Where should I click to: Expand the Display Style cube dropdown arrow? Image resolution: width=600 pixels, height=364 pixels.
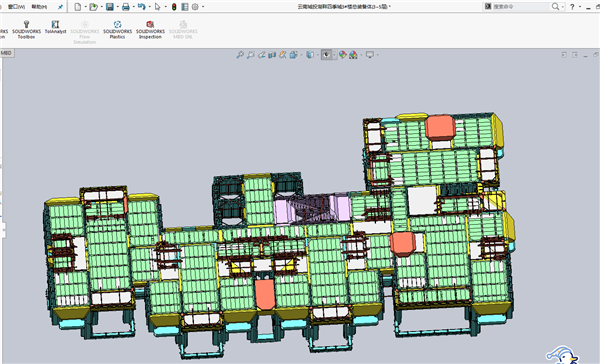[317, 55]
